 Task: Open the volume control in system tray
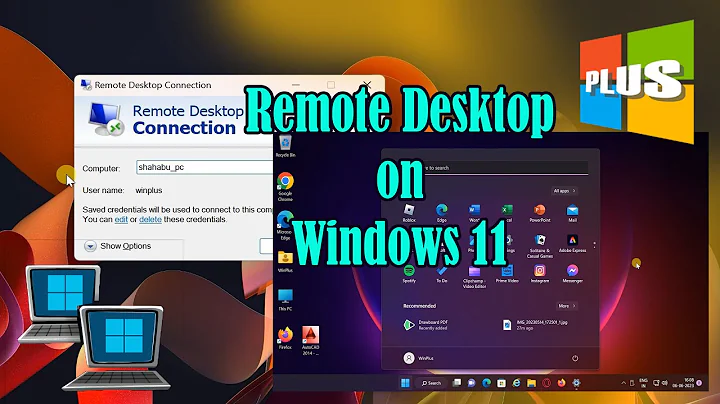[x=664, y=383]
